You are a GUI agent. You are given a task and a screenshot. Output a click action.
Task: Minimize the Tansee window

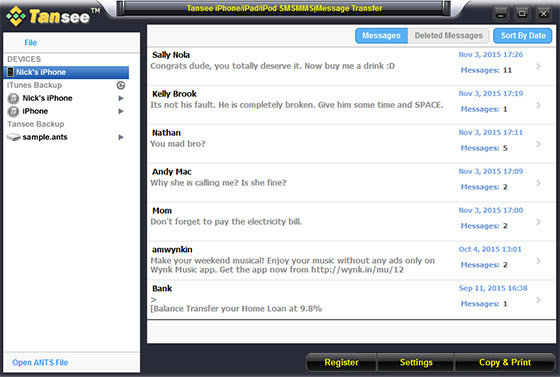point(501,15)
